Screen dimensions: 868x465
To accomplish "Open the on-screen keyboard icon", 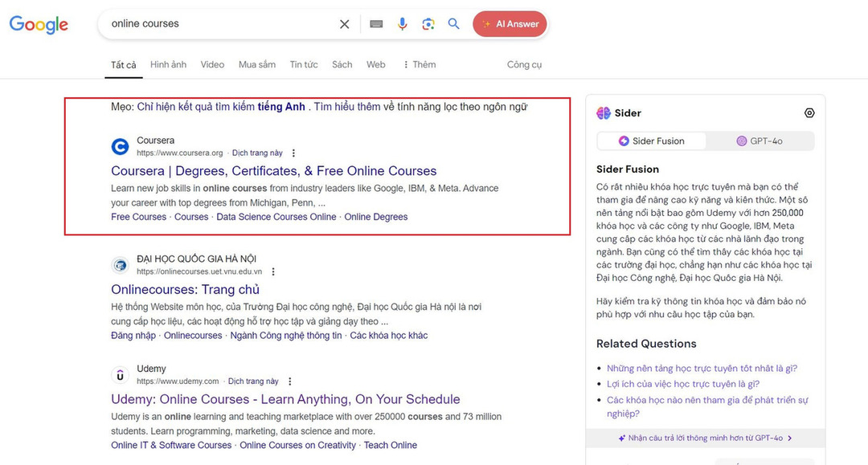I will [376, 24].
